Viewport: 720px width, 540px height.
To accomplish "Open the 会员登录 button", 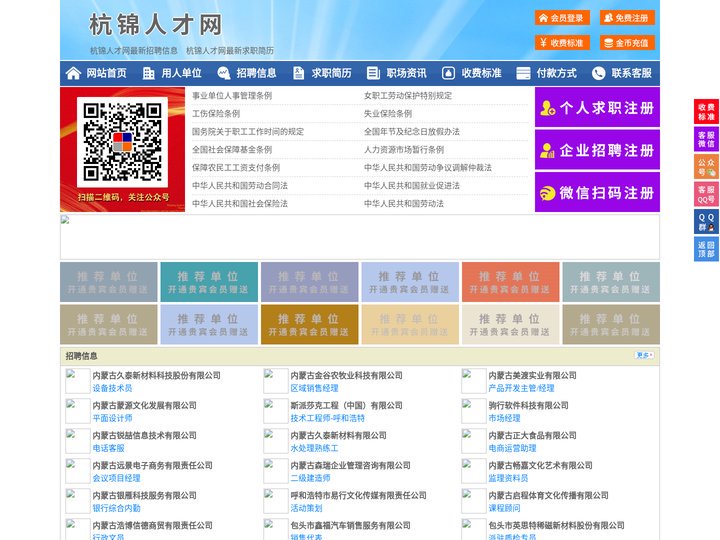I will click(x=562, y=18).
